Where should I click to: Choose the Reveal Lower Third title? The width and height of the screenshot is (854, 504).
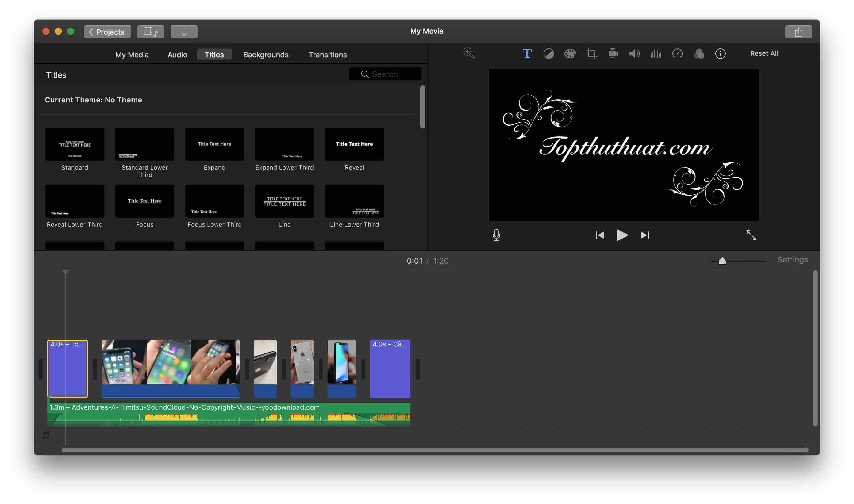[75, 201]
